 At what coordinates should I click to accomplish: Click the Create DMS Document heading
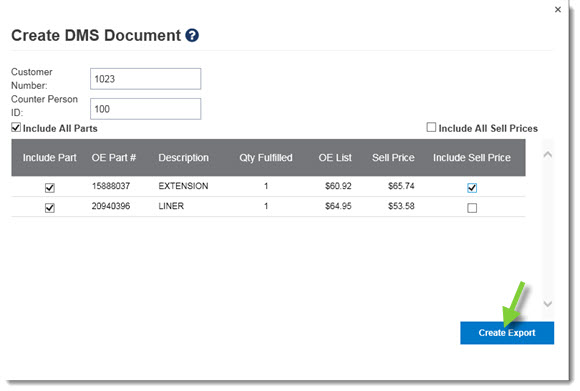click(x=96, y=36)
